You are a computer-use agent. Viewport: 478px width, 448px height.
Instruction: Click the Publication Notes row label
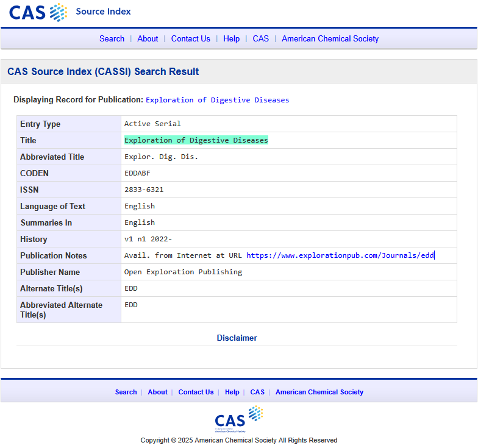pos(54,256)
